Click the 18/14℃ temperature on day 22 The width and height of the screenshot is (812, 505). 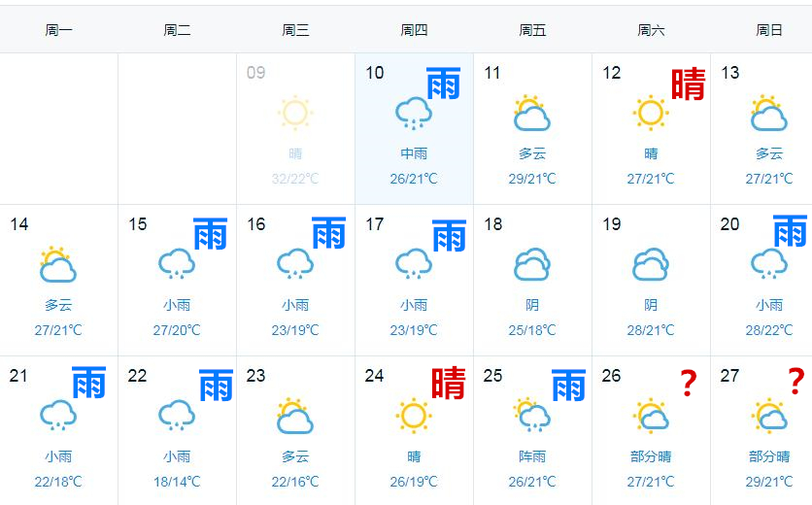[x=177, y=482]
